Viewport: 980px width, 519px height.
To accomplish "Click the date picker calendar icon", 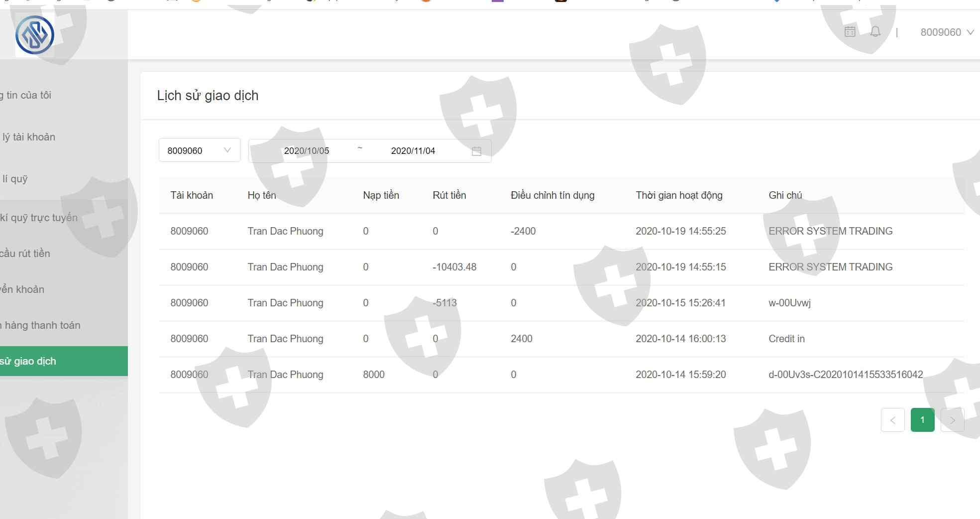I will pos(476,151).
